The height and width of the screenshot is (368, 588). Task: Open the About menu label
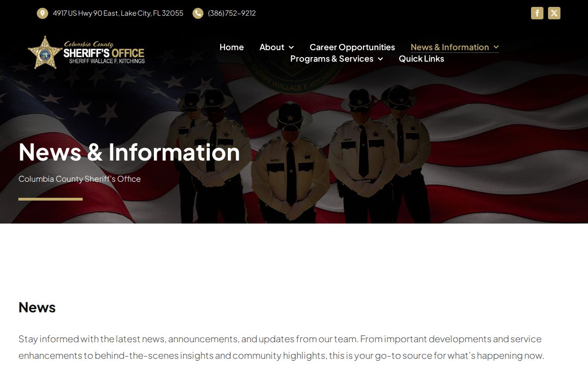tap(272, 47)
